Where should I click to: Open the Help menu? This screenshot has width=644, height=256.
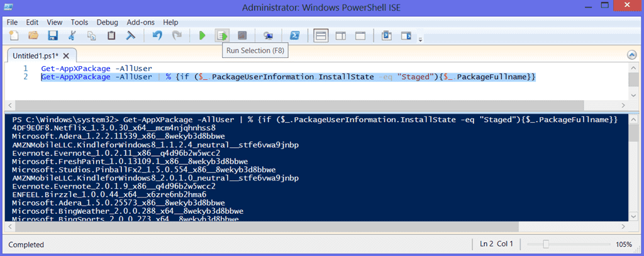(x=170, y=22)
